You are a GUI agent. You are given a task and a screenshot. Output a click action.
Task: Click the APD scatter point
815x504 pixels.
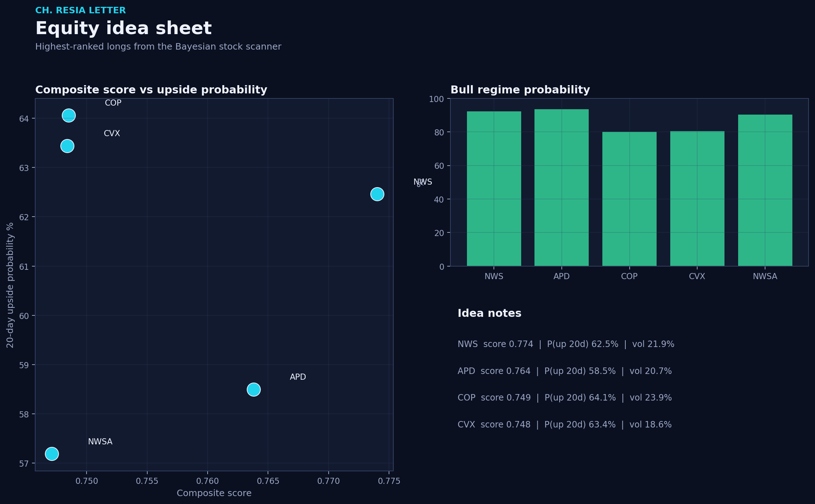point(254,389)
